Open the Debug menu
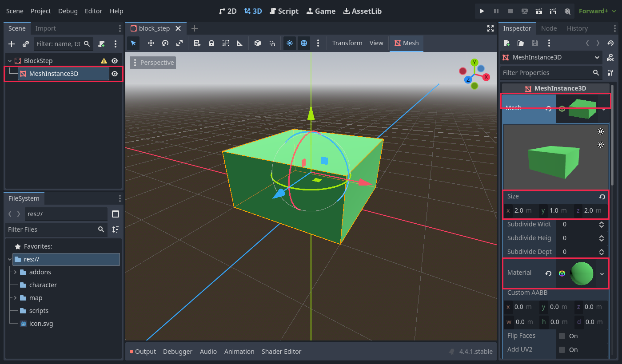This screenshot has width=622, height=364. [x=68, y=11]
